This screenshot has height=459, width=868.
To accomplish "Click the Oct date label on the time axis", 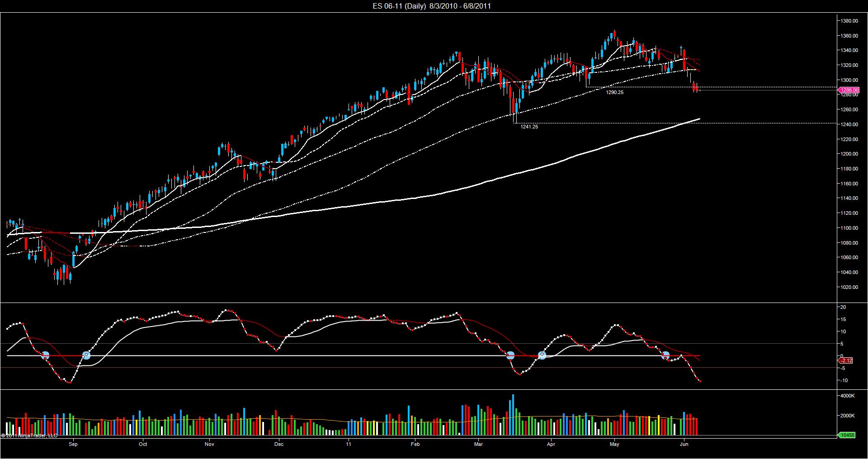I will [143, 444].
